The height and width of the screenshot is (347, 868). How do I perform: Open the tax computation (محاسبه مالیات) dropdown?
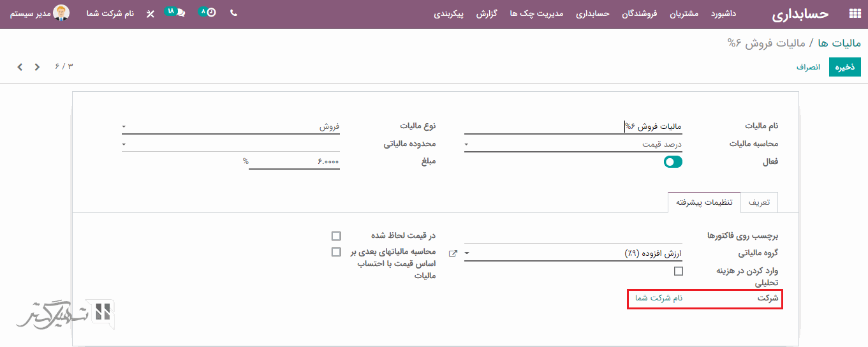[x=573, y=145]
